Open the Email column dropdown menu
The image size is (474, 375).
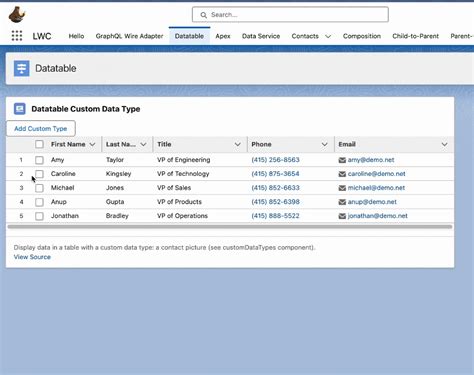coord(444,144)
